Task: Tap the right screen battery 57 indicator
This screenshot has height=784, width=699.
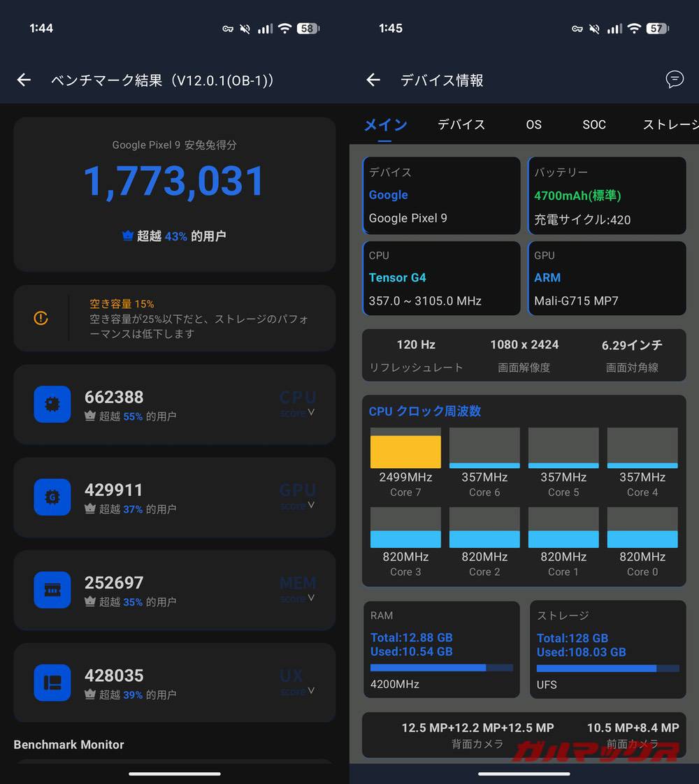Action: click(x=658, y=29)
